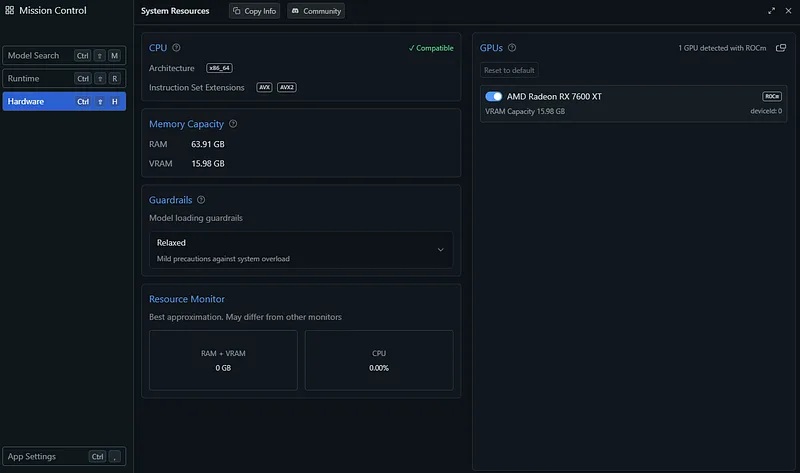The image size is (800, 473).
Task: Close the Mission Control panel
Action: point(788,11)
